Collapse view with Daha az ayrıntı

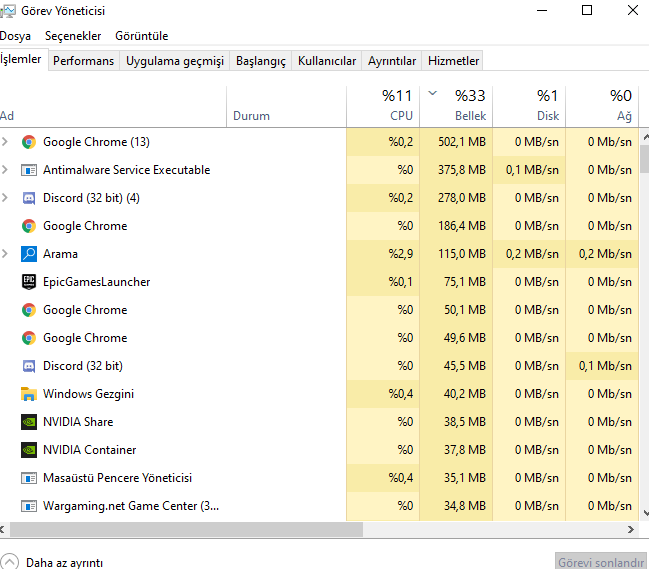click(52, 563)
